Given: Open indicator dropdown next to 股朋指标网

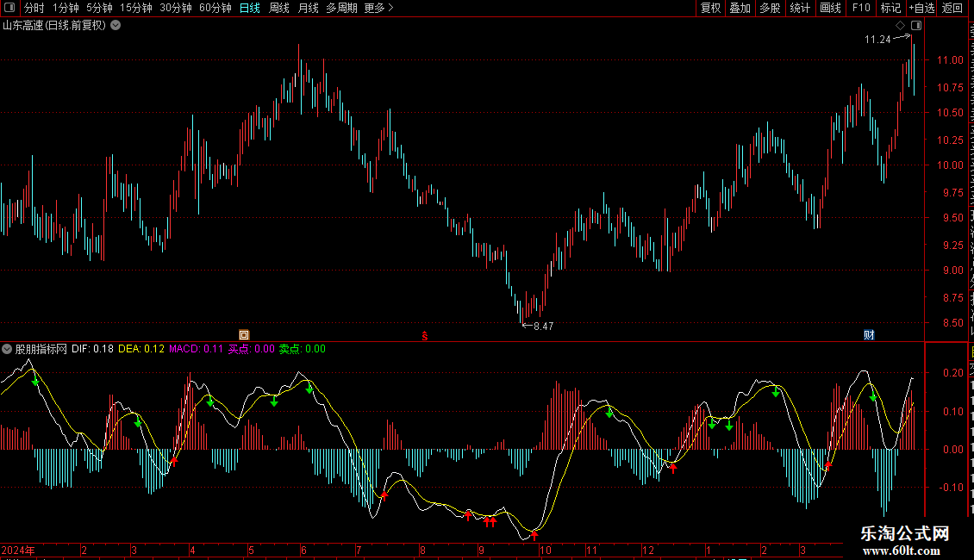Looking at the screenshot, I should [x=7, y=349].
